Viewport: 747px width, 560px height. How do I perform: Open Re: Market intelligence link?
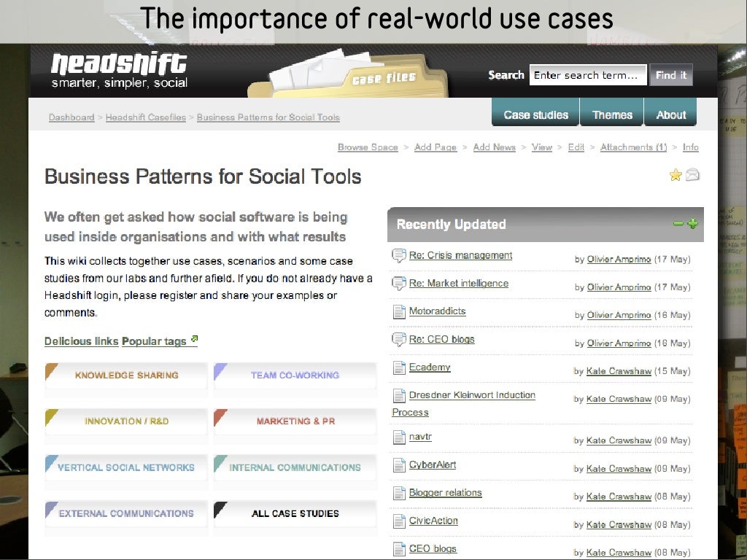point(459,284)
